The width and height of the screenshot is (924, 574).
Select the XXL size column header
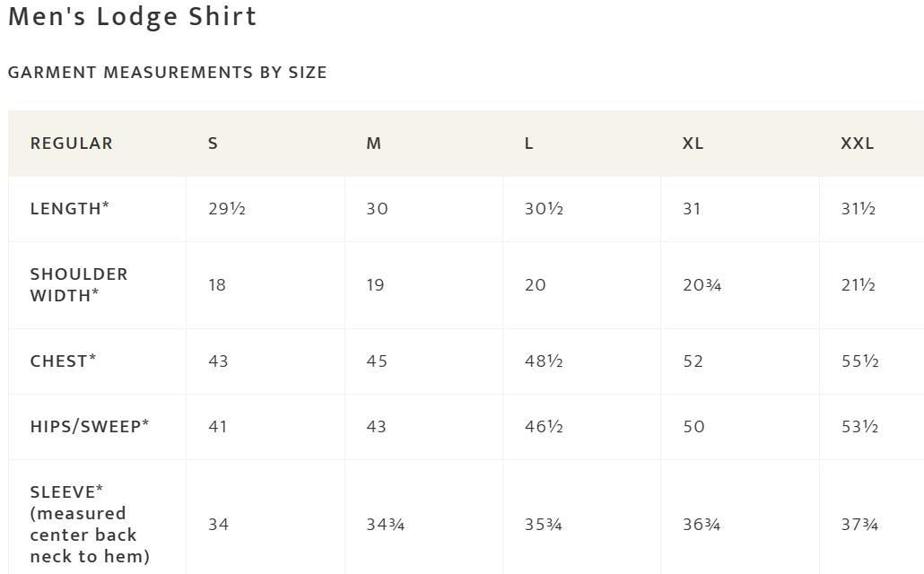pyautogui.click(x=857, y=143)
